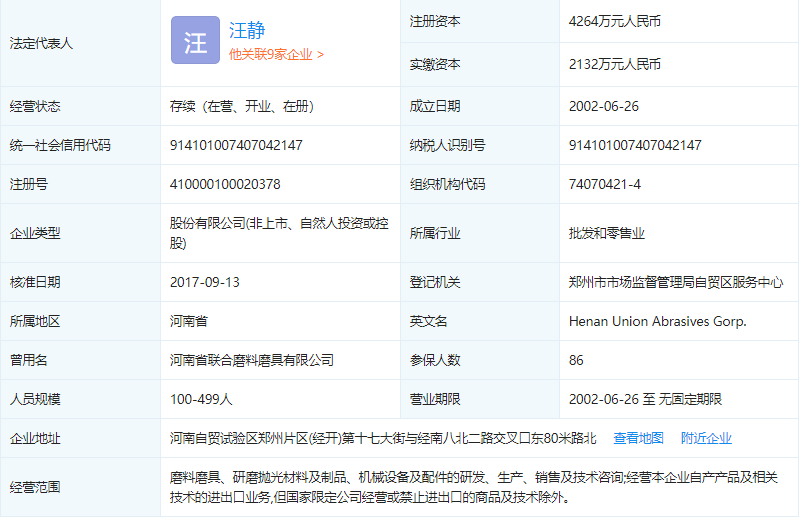This screenshot has width=802, height=521.
Task: Select staff size value 100-499人
Action: click(x=201, y=399)
